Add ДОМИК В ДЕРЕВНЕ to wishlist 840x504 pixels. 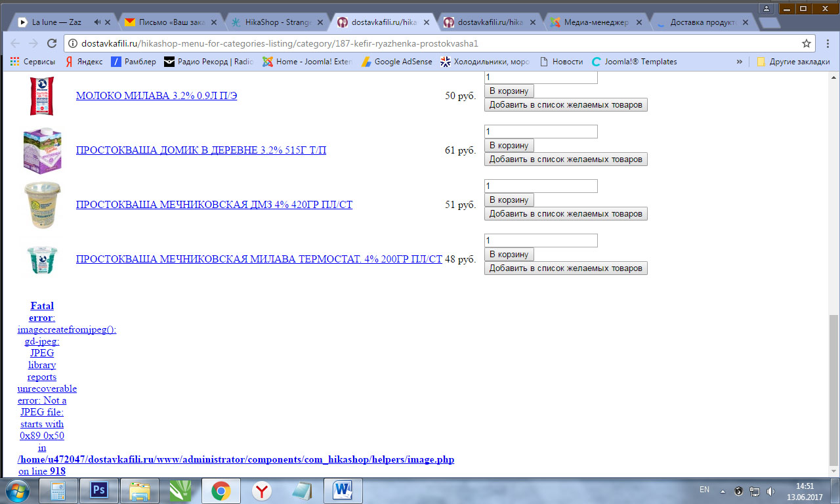pyautogui.click(x=566, y=159)
